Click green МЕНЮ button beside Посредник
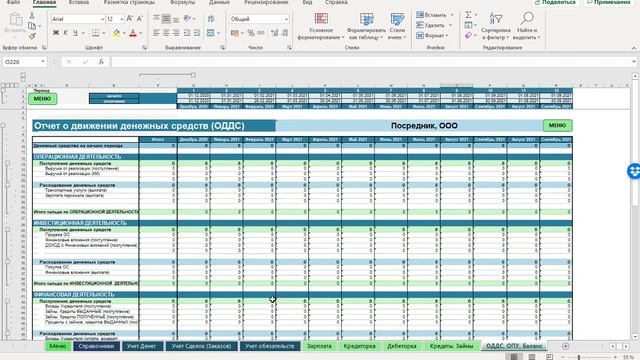This screenshot has width=640, height=360. click(558, 125)
